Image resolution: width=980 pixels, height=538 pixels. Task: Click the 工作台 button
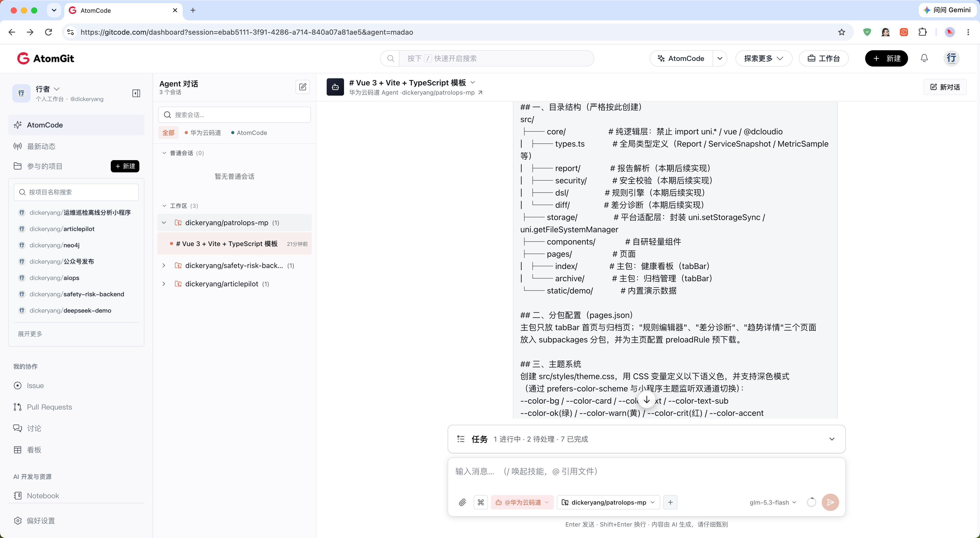coord(824,59)
